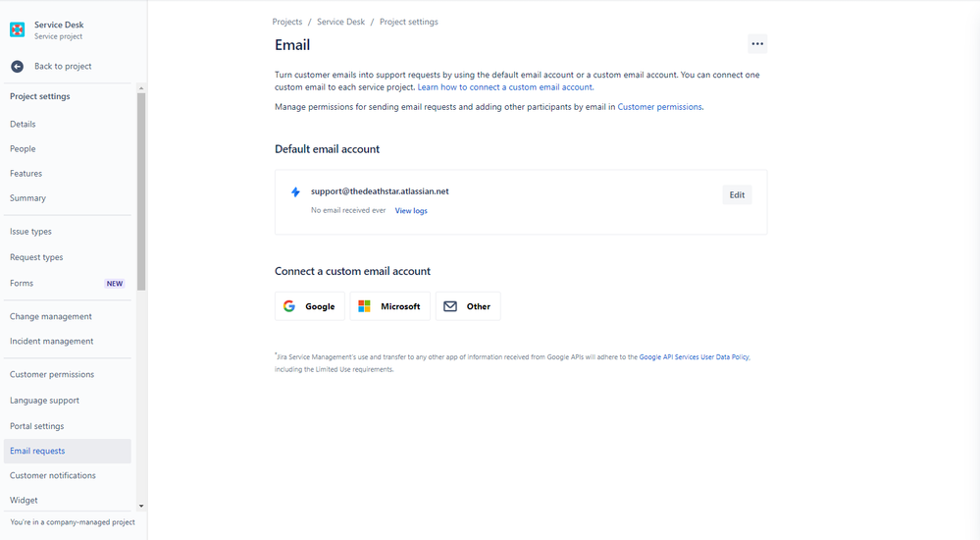This screenshot has height=540, width=980.
Task: Open Google API Services User Data Policy
Action: click(694, 356)
